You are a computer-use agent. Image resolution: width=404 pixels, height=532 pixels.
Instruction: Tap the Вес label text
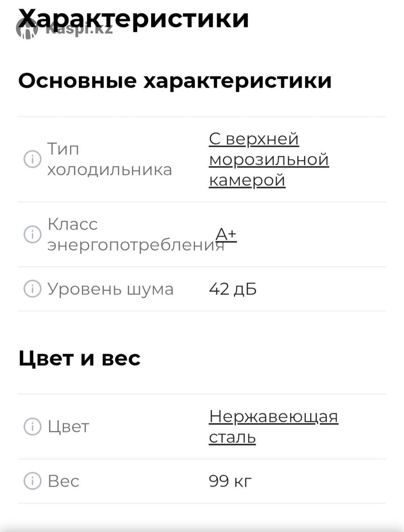coord(63,481)
